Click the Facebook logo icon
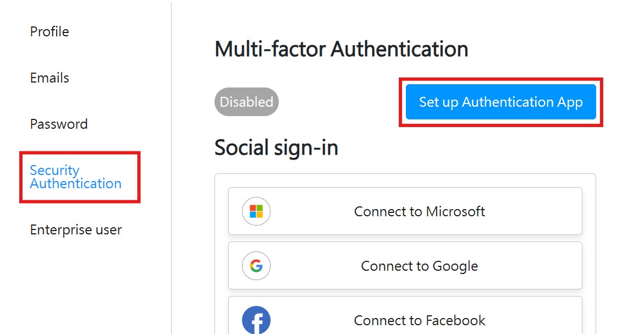The image size is (644, 334). click(x=256, y=320)
